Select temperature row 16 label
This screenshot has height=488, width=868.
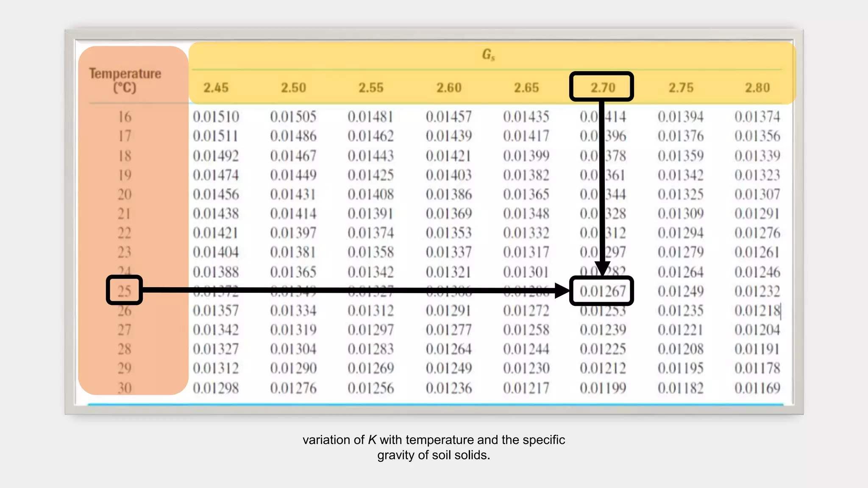125,116
